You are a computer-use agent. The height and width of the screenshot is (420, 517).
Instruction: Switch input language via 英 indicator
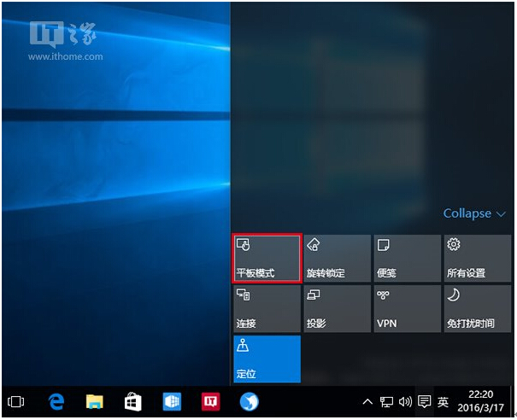444,401
